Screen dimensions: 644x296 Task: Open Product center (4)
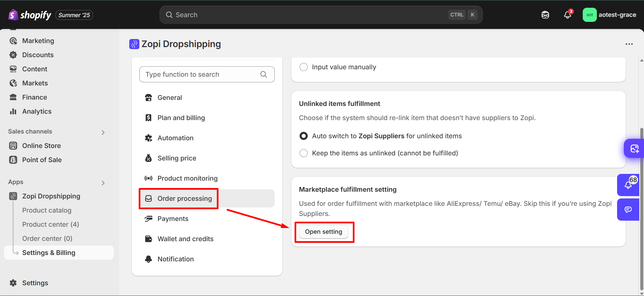coord(50,224)
